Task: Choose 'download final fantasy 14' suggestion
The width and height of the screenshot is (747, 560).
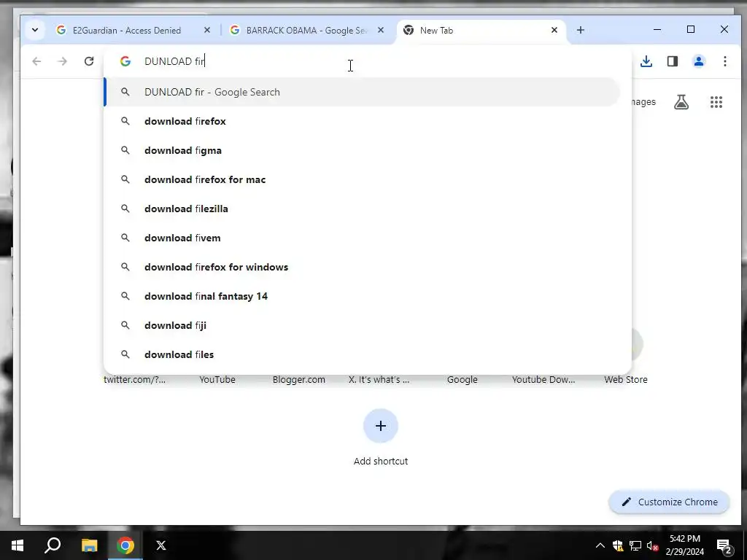Action: (x=362, y=296)
